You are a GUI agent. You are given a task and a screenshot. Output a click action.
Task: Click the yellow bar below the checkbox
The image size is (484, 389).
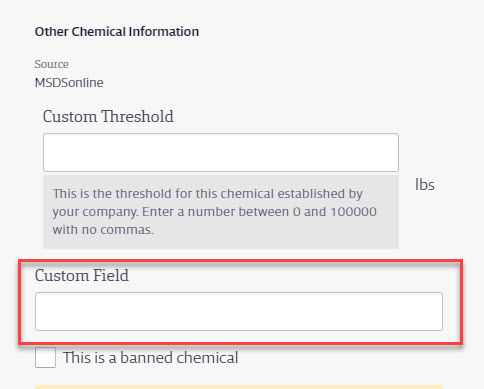point(239,387)
